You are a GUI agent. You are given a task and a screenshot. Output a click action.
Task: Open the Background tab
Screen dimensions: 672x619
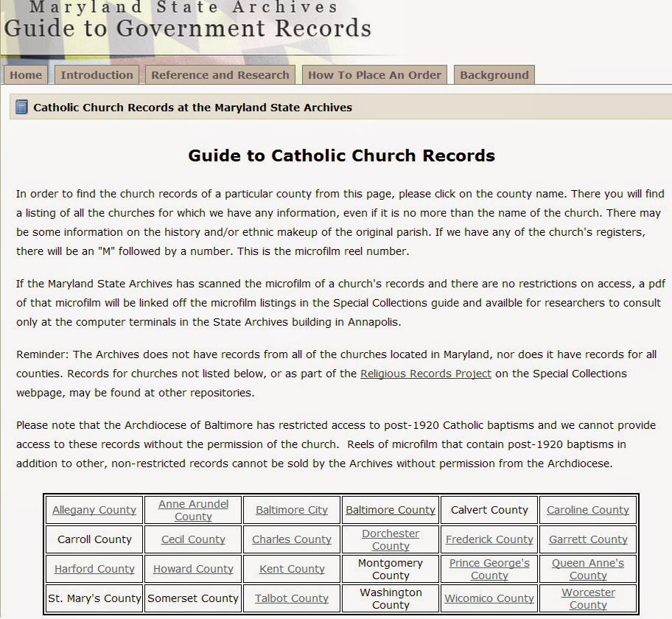pos(494,74)
